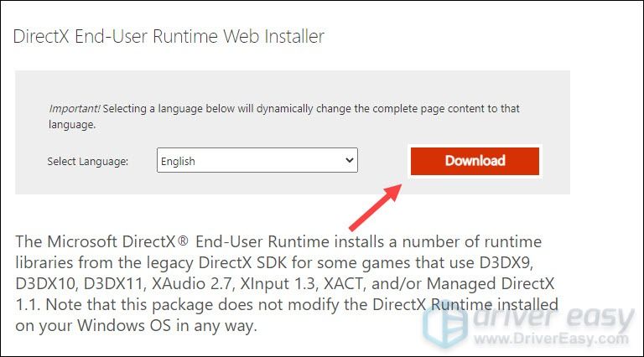Screen dimensions: 644x357
Task: Click the red Download button
Action: point(475,161)
